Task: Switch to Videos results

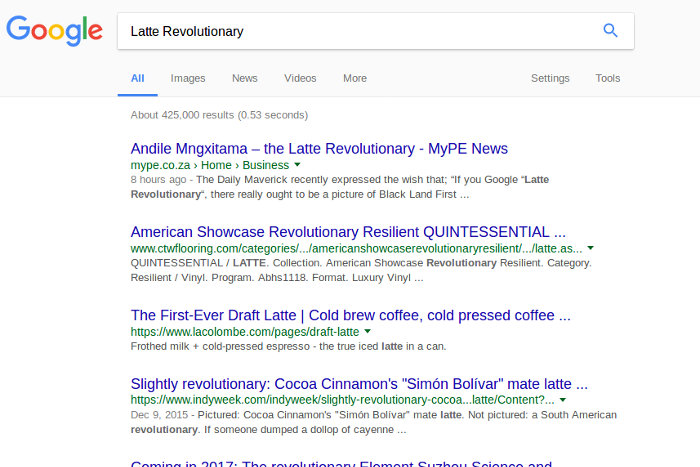Action: 300,79
